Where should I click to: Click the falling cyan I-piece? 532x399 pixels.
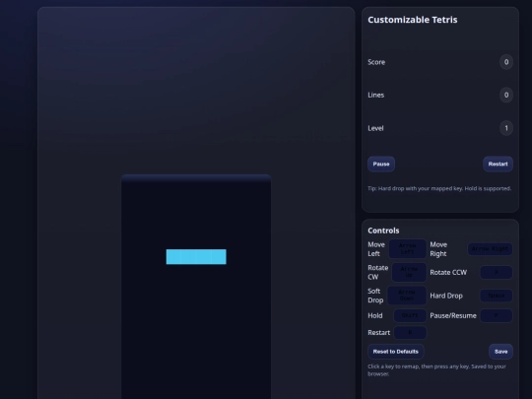pyautogui.click(x=196, y=257)
